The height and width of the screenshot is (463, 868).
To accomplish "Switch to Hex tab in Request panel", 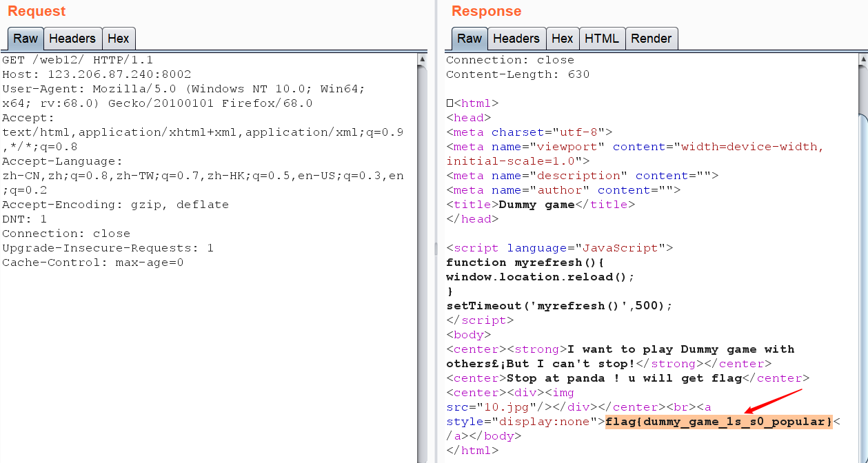I will [x=119, y=39].
